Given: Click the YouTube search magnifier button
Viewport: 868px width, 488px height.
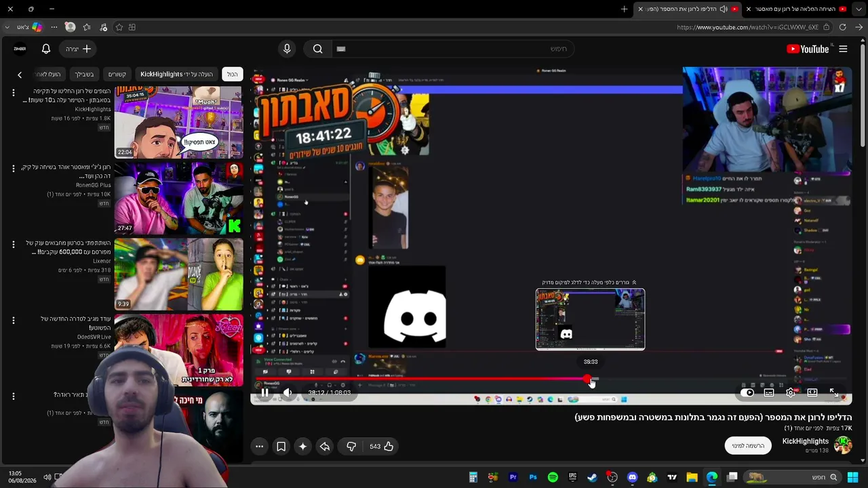Looking at the screenshot, I should (317, 49).
